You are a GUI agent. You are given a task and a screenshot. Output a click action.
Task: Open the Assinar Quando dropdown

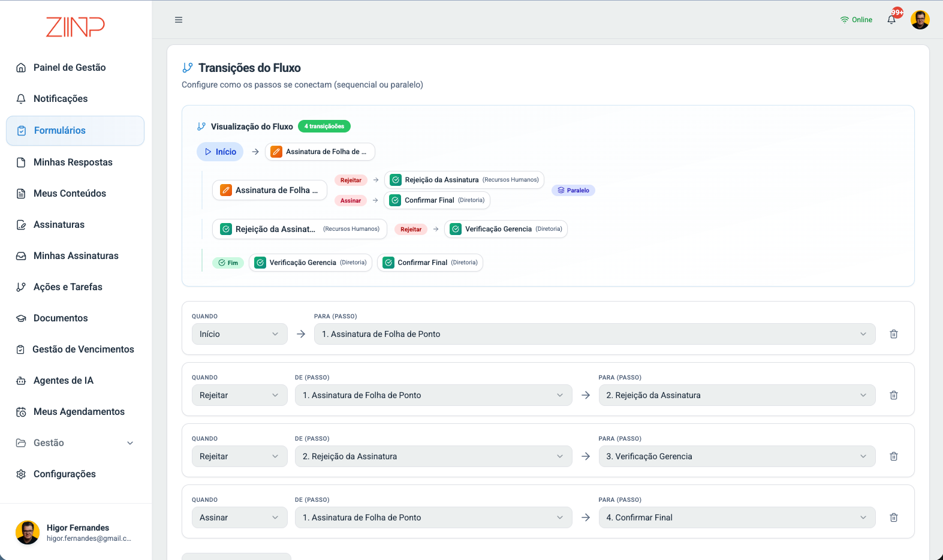click(240, 517)
